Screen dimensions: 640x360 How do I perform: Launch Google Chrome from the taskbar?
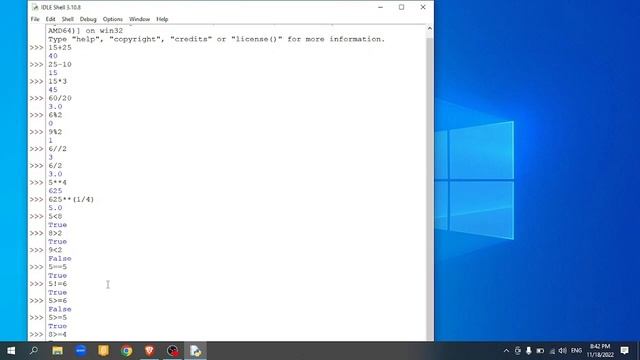[127, 351]
